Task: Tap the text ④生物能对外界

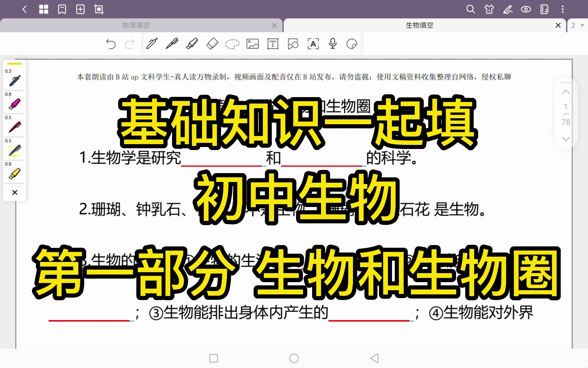Action: point(481,312)
